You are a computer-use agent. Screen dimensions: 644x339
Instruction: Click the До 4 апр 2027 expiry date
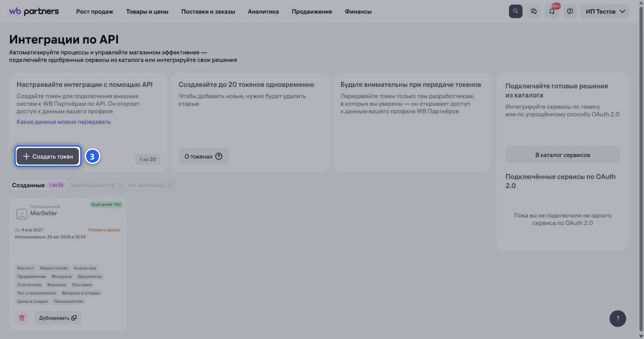[29, 230]
